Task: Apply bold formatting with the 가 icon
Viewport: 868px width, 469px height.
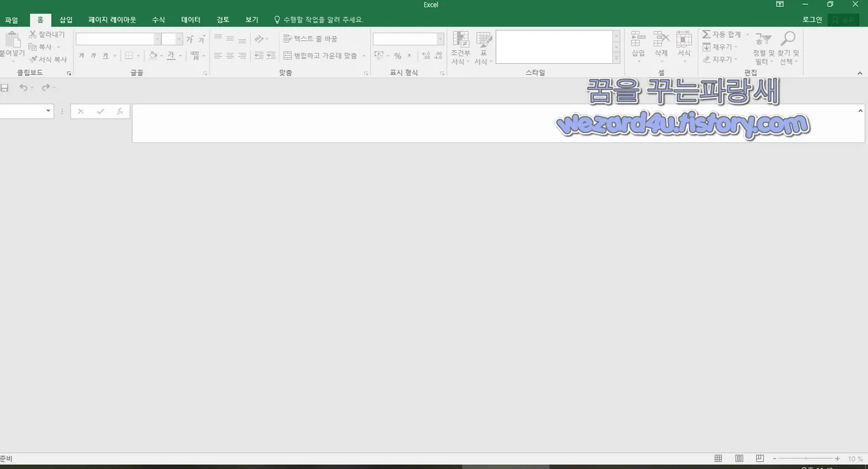Action: coord(81,56)
